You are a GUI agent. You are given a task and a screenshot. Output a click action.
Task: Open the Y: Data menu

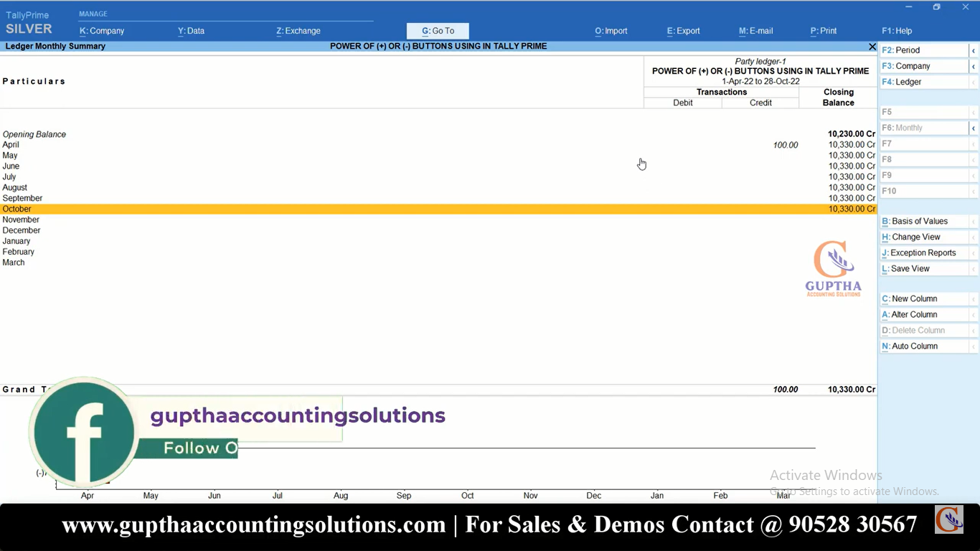click(191, 31)
